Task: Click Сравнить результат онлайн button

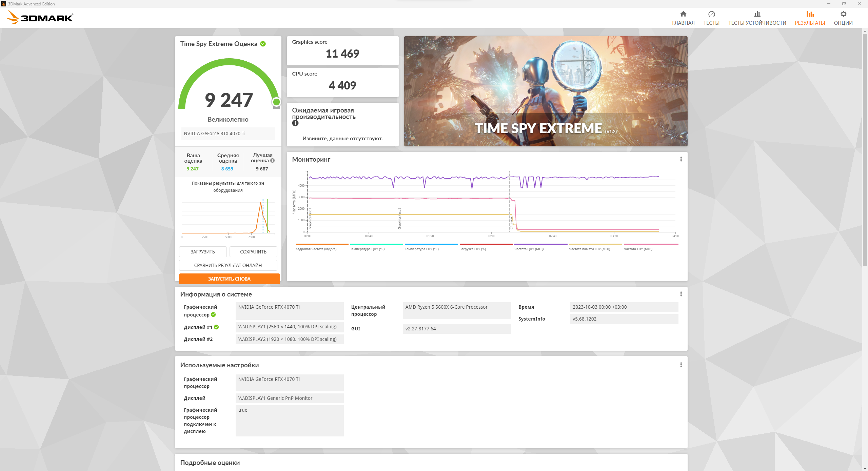Action: click(x=228, y=265)
